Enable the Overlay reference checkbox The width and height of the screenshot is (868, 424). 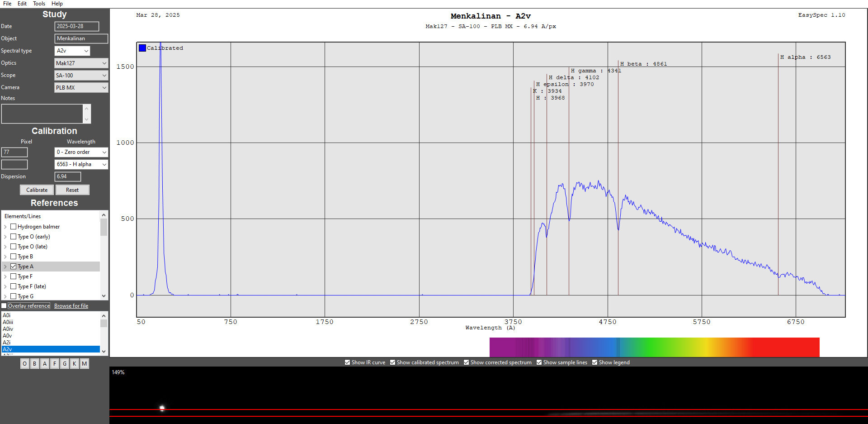(x=4, y=306)
